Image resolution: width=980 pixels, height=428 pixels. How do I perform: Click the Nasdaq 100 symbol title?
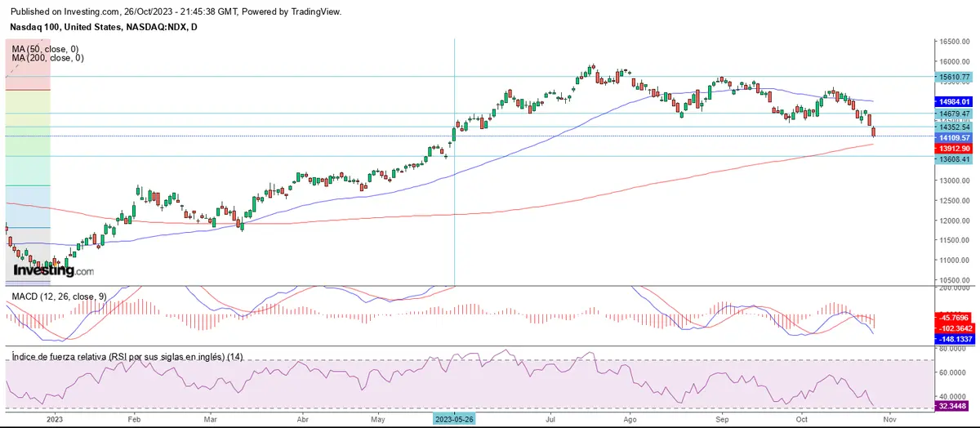tap(103, 27)
